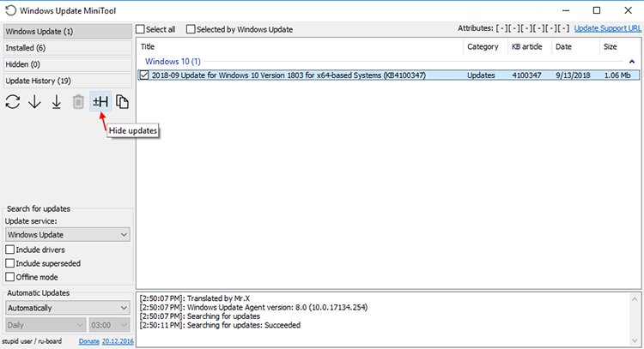Click the app logo in title bar
This screenshot has width=644, height=349.
click(x=10, y=10)
